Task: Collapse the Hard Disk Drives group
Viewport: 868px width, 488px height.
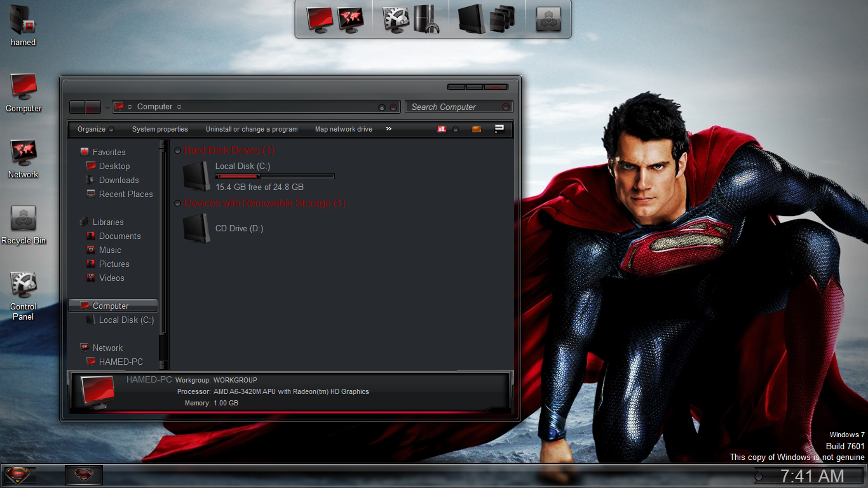Action: (177, 151)
